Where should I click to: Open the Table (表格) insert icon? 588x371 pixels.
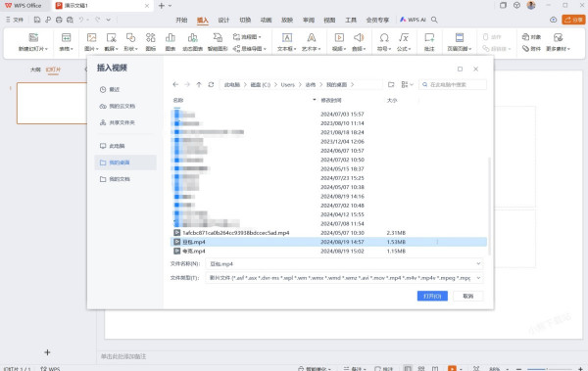click(x=66, y=37)
